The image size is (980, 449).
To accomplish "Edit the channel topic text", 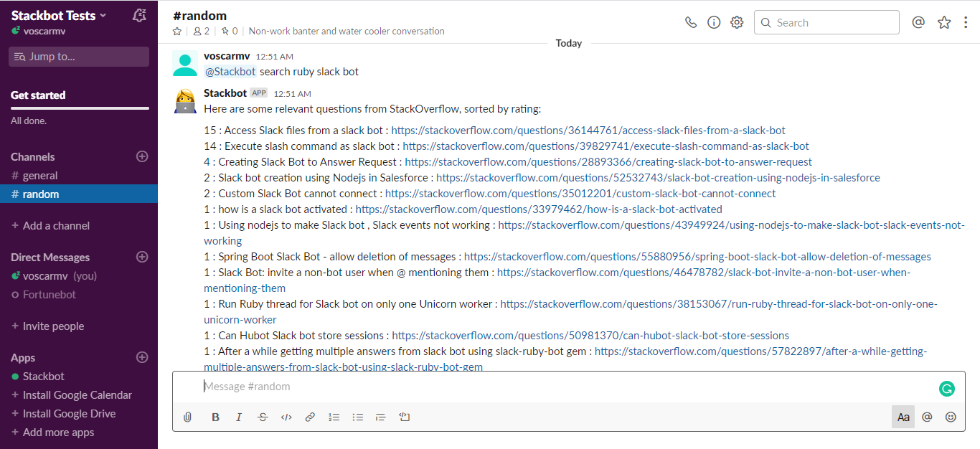I will [x=347, y=31].
